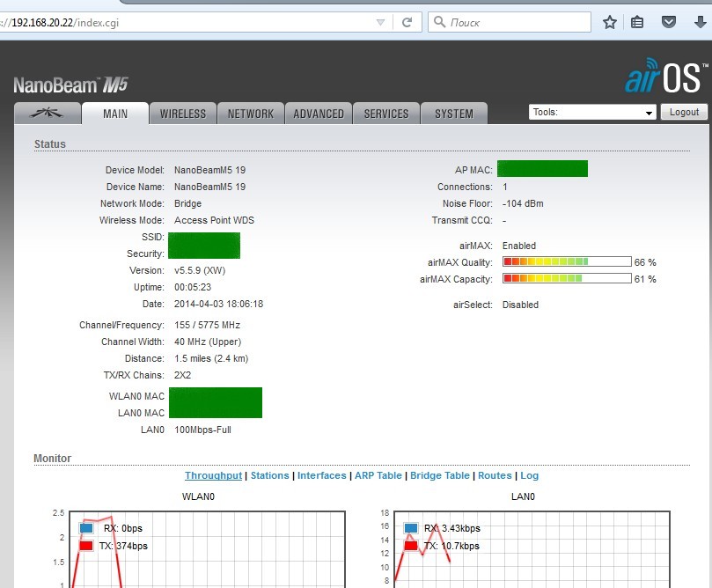Select the TX/RX Chains value 2X2

point(182,375)
